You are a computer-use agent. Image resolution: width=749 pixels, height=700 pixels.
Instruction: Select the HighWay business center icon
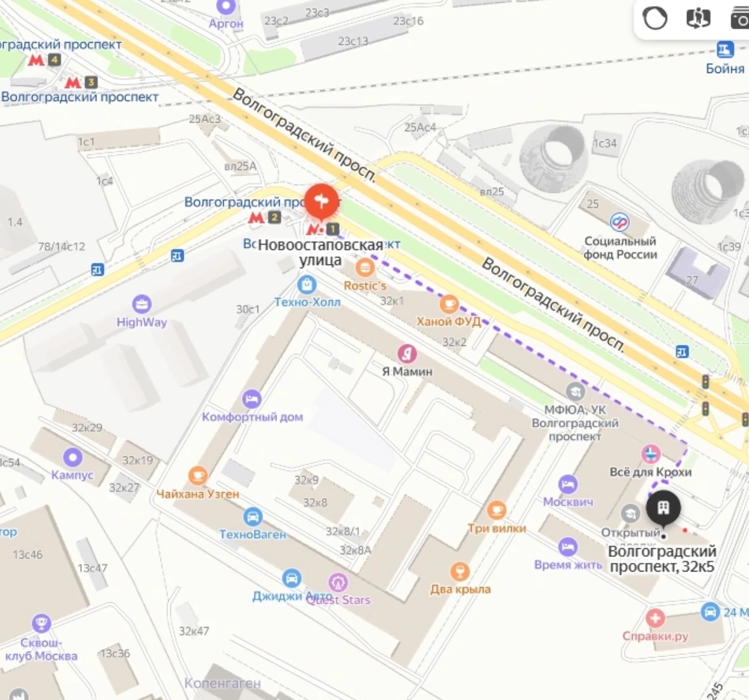click(x=142, y=304)
